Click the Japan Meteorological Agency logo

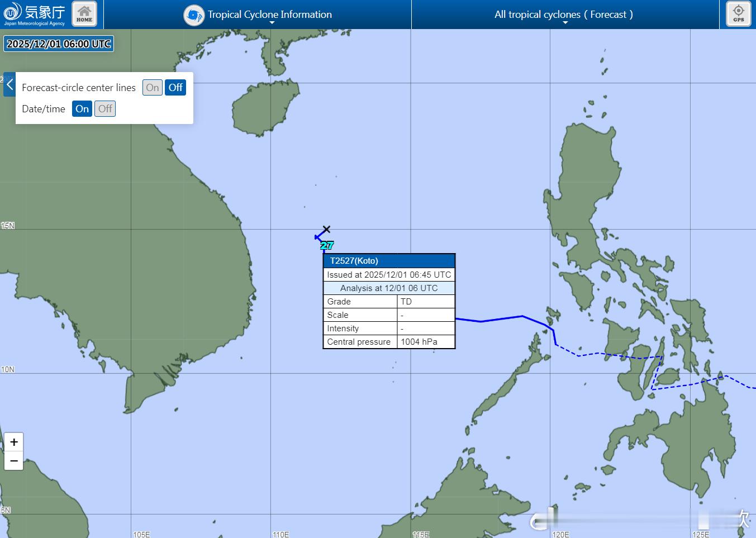(x=34, y=14)
